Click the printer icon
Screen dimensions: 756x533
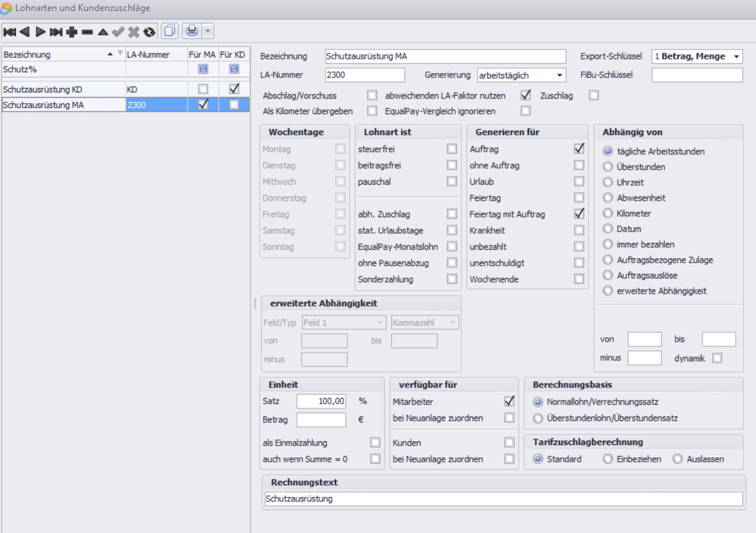tap(192, 30)
